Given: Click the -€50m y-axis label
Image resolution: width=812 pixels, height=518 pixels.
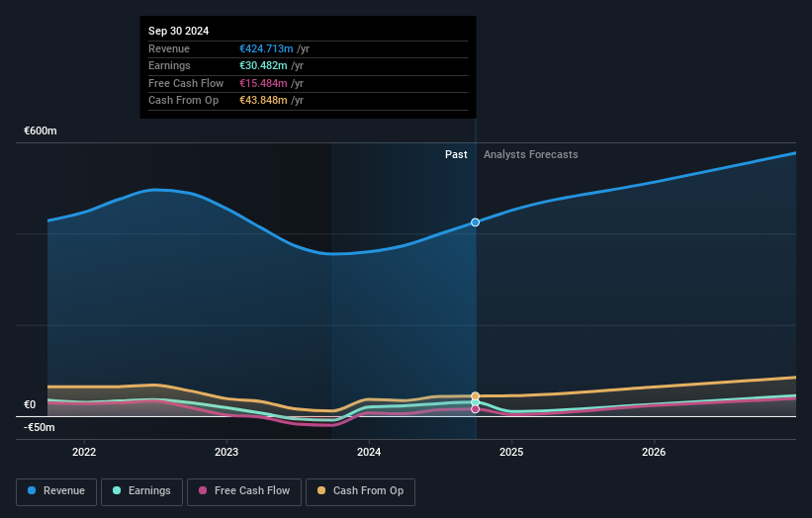Looking at the screenshot, I should click(40, 427).
